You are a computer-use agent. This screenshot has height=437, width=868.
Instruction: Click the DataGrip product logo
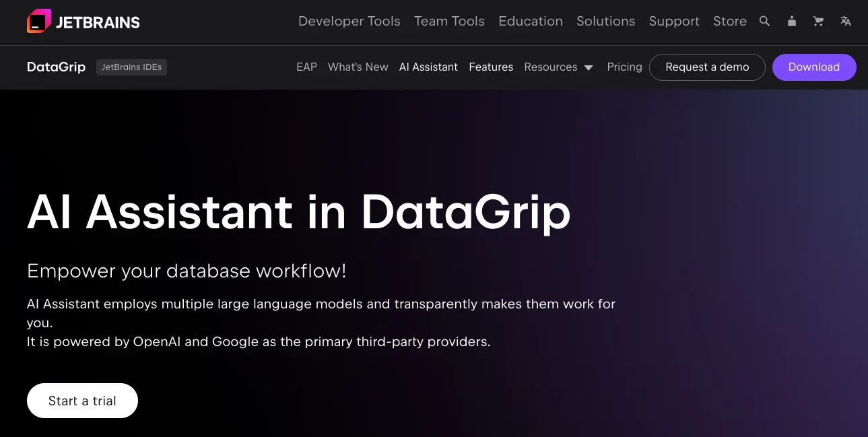pyautogui.click(x=56, y=67)
